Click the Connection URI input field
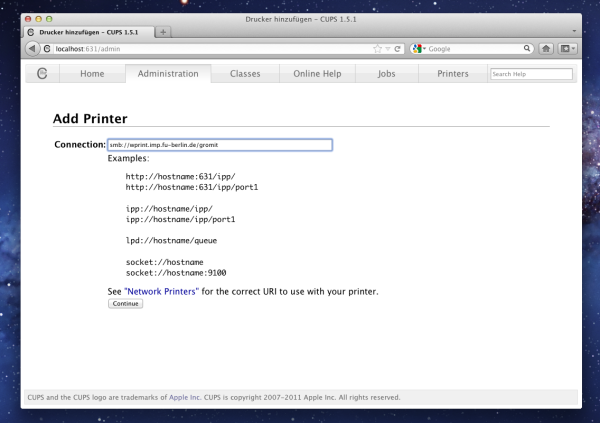This screenshot has height=423, width=600. pos(220,145)
